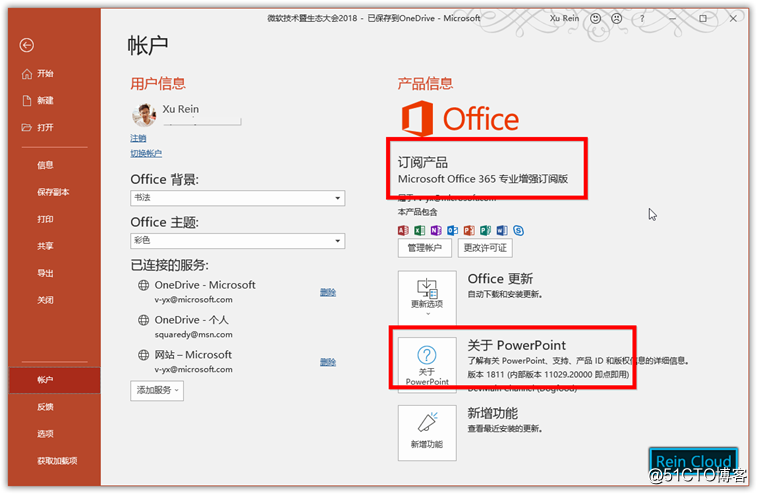The height and width of the screenshot is (494, 757).
Task: Click the 切换帐户 switch account link
Action: pyautogui.click(x=146, y=154)
